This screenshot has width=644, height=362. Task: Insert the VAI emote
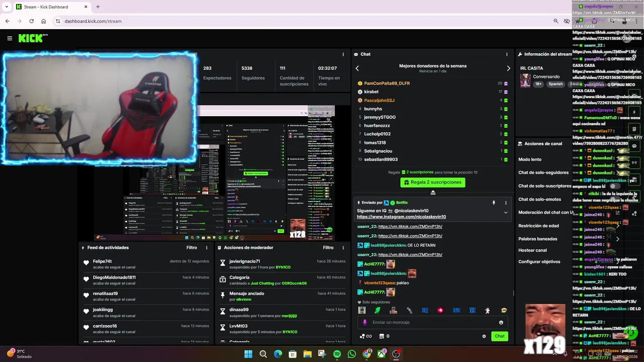click(x=472, y=310)
